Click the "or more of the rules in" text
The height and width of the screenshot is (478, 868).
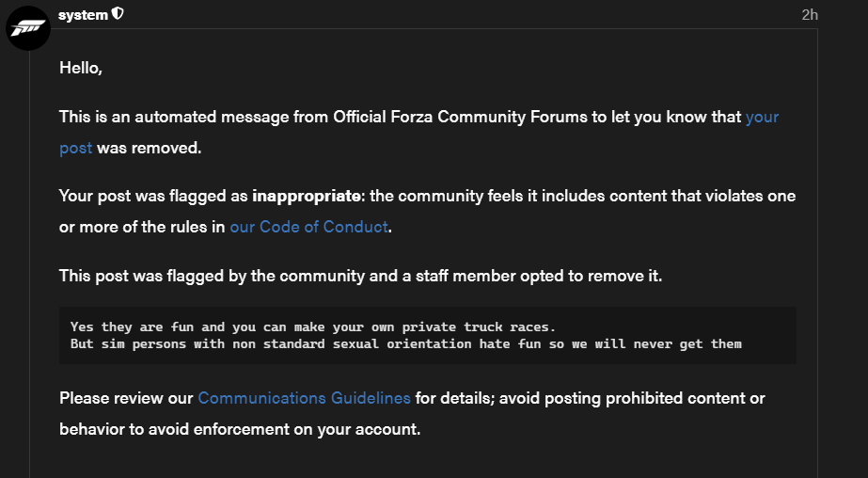coord(142,227)
